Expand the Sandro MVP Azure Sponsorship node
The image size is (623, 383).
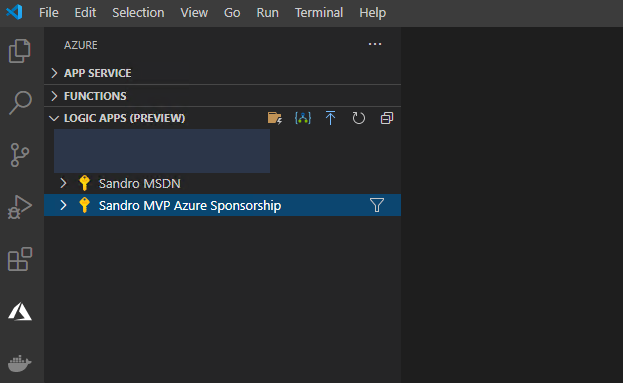pos(63,205)
